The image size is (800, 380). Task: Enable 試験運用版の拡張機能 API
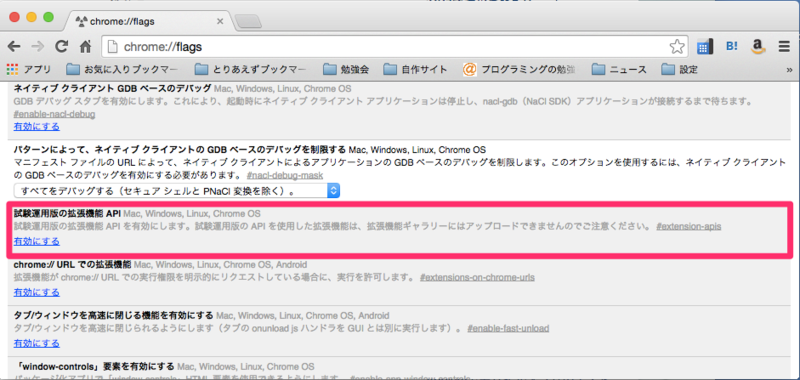[37, 241]
